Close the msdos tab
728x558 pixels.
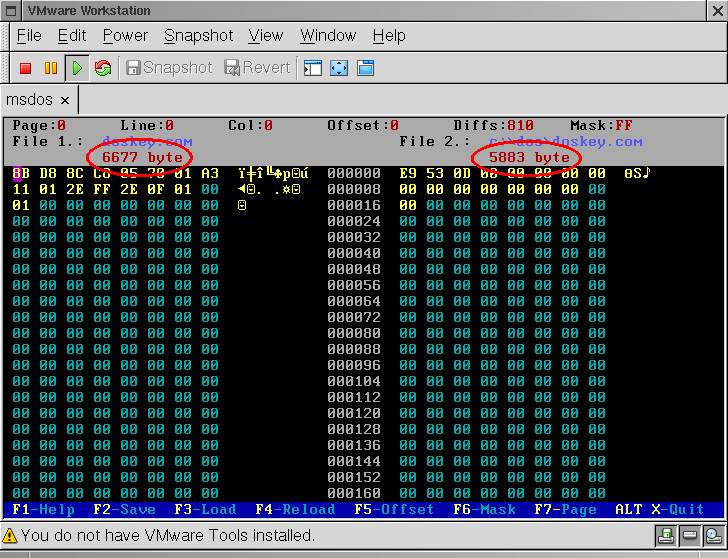point(65,100)
